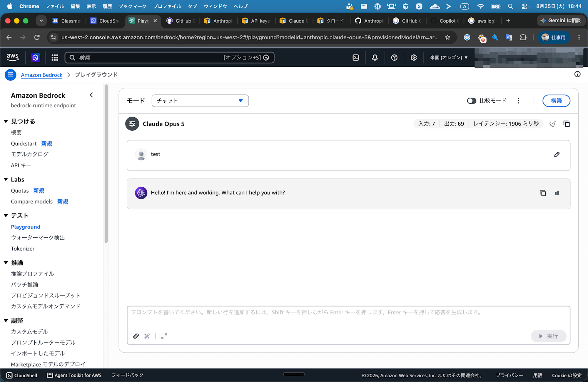Screen dimensions: 588x382
Task: Open a new Chrome tab
Action: tap(508, 21)
